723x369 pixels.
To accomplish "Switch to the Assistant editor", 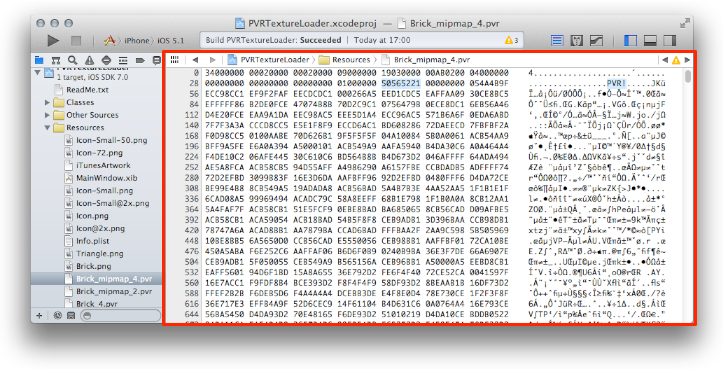I will click(x=577, y=41).
